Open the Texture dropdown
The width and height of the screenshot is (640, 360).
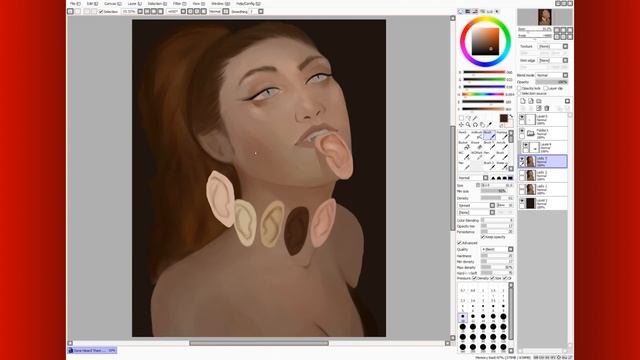pyautogui.click(x=553, y=47)
